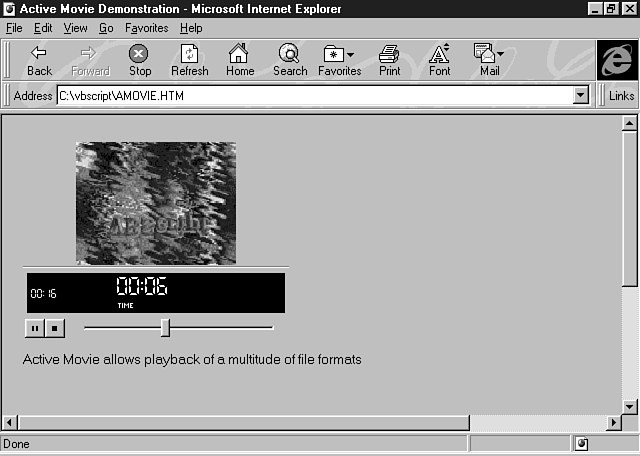Open the Mail toolbar dropdown
640x456 pixels.
pos(489,59)
